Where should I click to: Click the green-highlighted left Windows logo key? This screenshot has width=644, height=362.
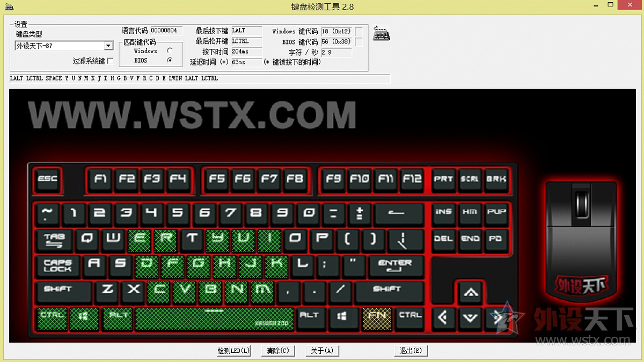tap(84, 319)
